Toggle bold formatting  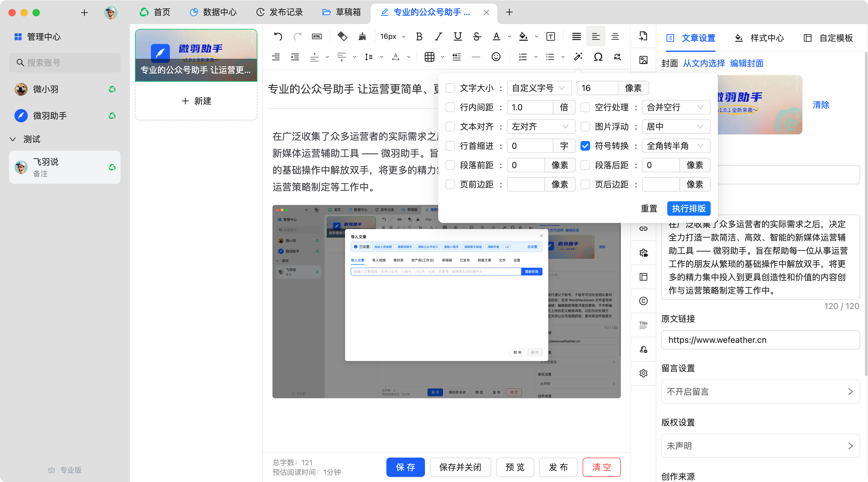tap(419, 36)
